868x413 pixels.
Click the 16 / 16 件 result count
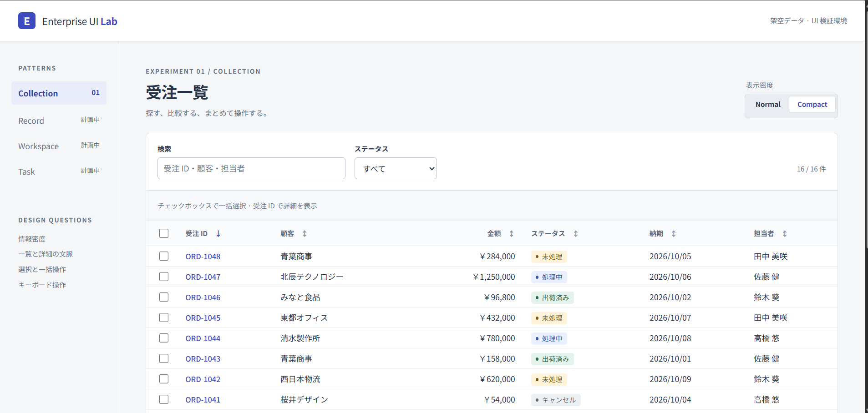click(811, 169)
